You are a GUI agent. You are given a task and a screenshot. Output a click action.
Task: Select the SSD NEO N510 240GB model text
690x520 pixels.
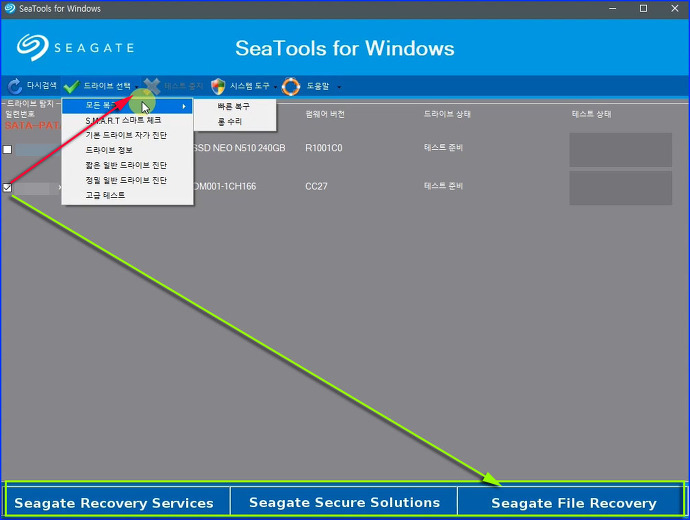(239, 148)
